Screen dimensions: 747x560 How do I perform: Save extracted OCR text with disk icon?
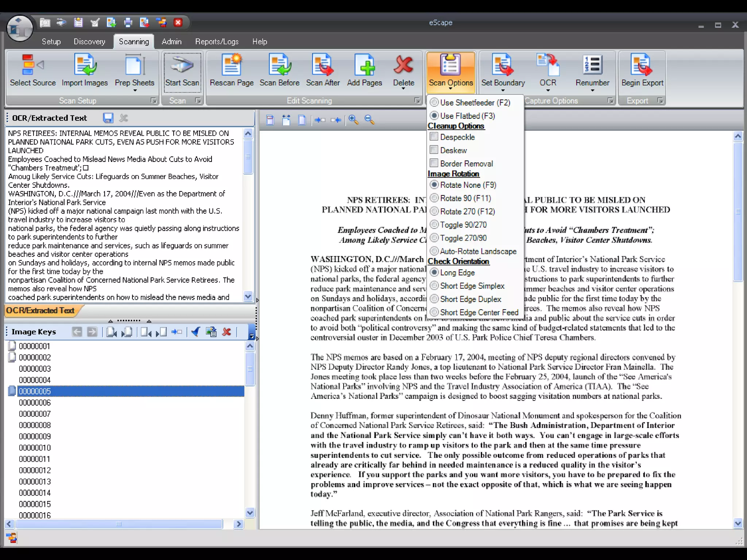click(108, 118)
